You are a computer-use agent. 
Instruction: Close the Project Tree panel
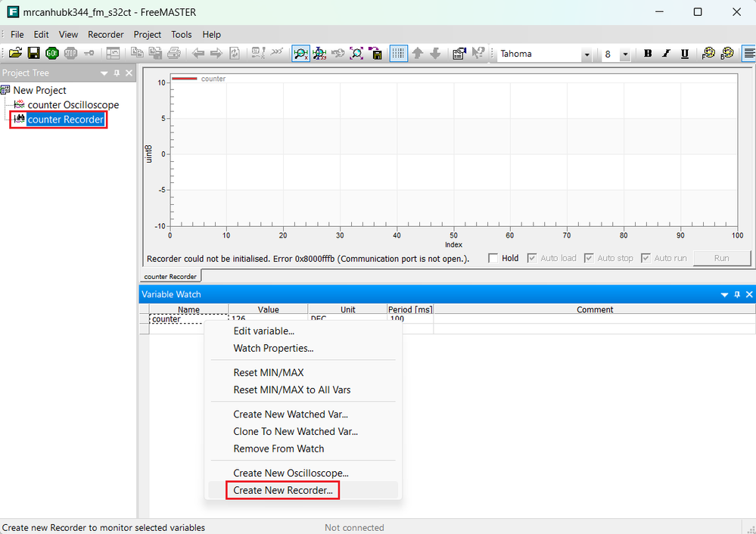(x=129, y=73)
